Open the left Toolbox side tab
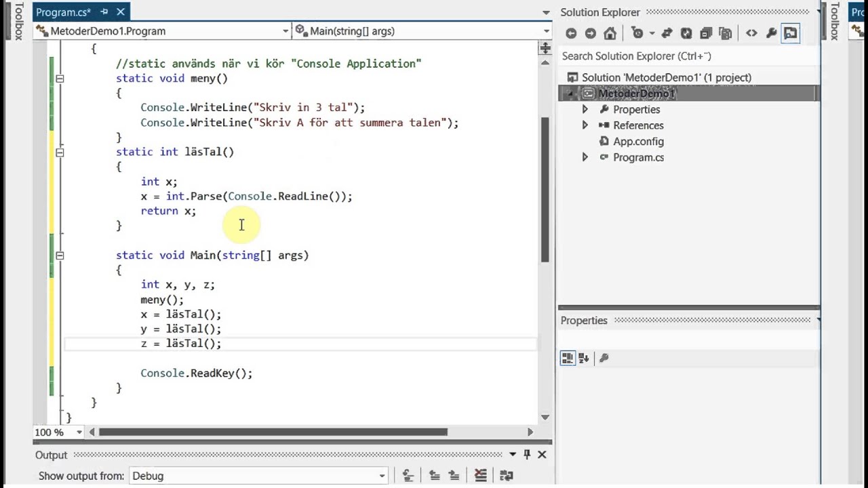868x488 pixels. pyautogui.click(x=18, y=21)
